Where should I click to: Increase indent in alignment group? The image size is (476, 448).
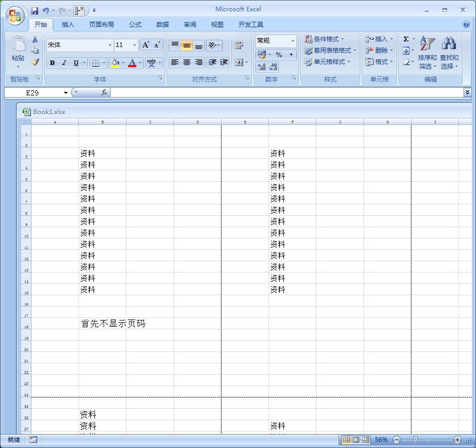224,62
